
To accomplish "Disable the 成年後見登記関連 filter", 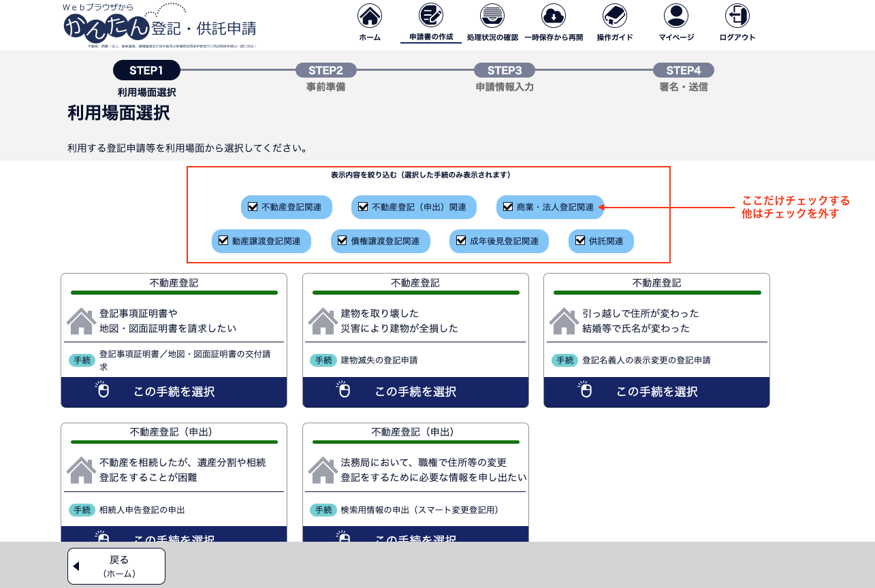I will tap(461, 241).
